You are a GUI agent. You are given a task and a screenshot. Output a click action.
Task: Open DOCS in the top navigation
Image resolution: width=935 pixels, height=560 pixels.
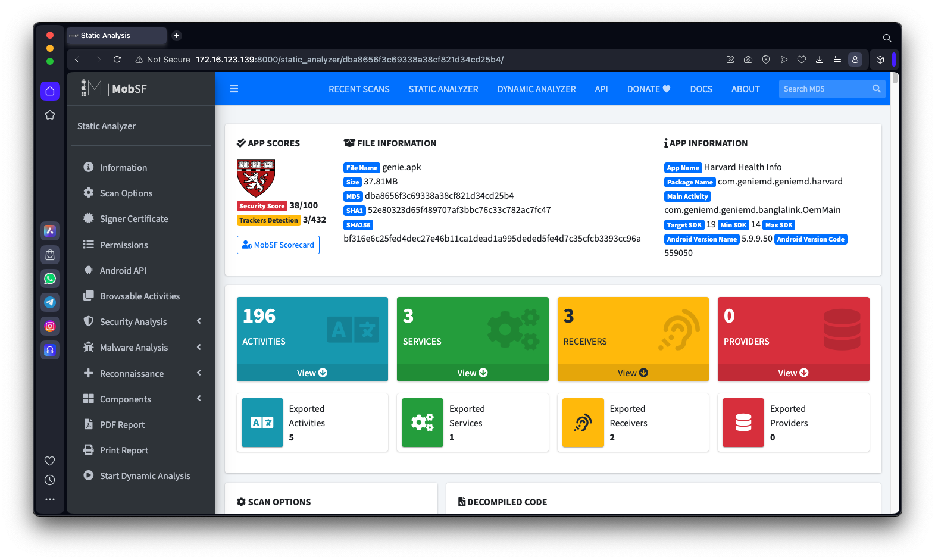[701, 89]
